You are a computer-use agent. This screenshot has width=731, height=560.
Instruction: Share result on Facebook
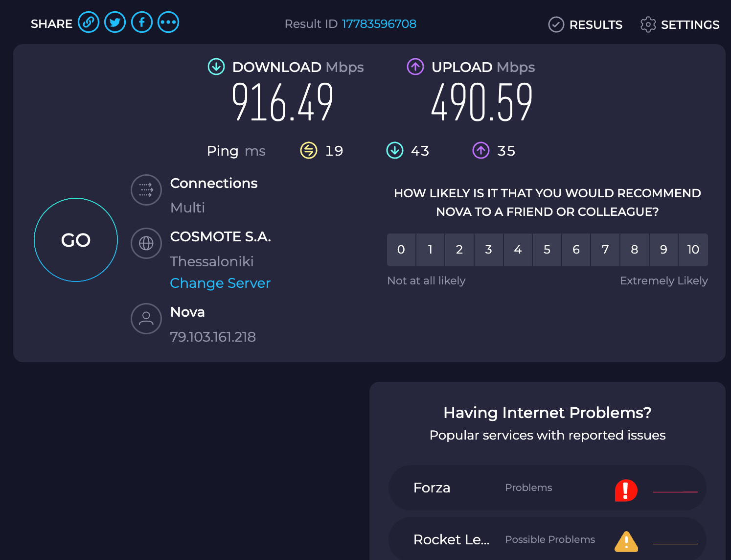click(142, 23)
